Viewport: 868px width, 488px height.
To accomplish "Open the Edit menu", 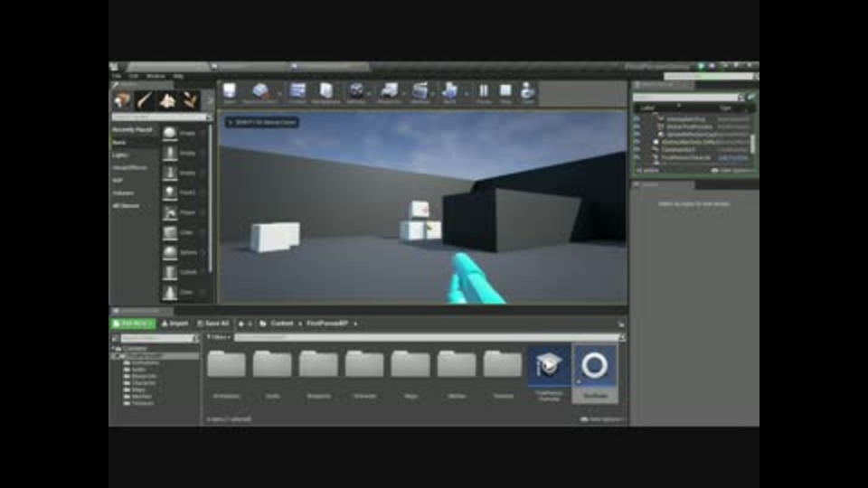I will pos(134,76).
